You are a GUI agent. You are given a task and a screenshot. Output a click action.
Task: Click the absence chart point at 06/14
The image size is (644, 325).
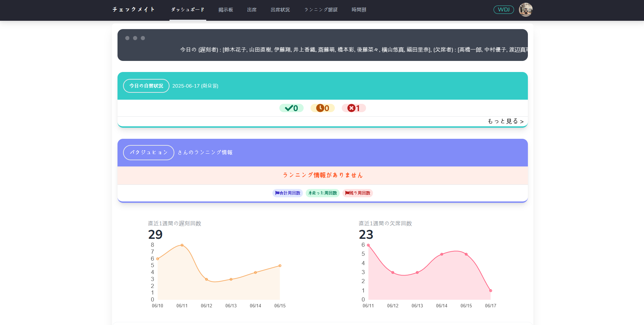pos(442,254)
